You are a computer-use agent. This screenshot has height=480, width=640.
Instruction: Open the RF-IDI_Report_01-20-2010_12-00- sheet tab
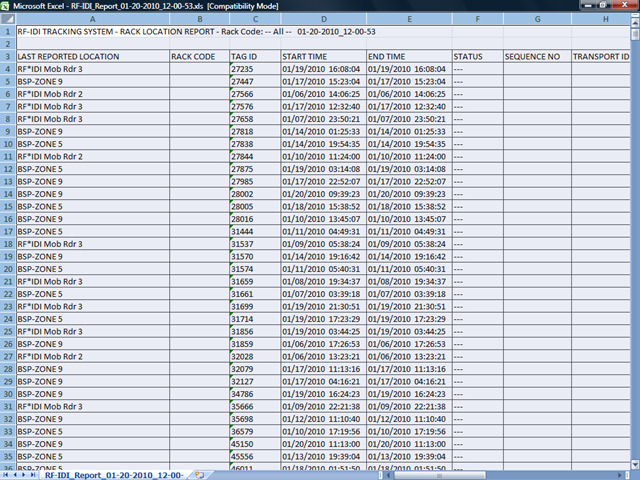pos(113,475)
